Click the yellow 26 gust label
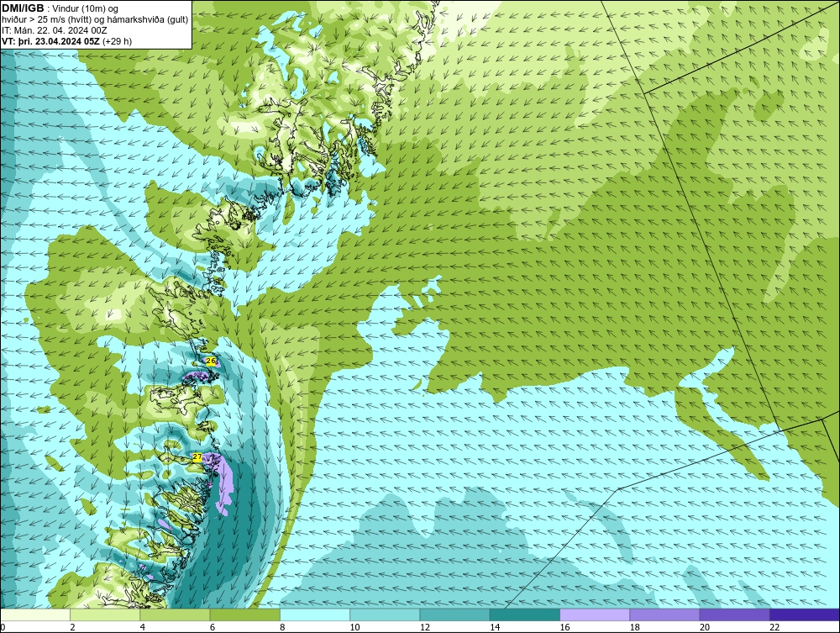The height and width of the screenshot is (633, 840). 211,361
